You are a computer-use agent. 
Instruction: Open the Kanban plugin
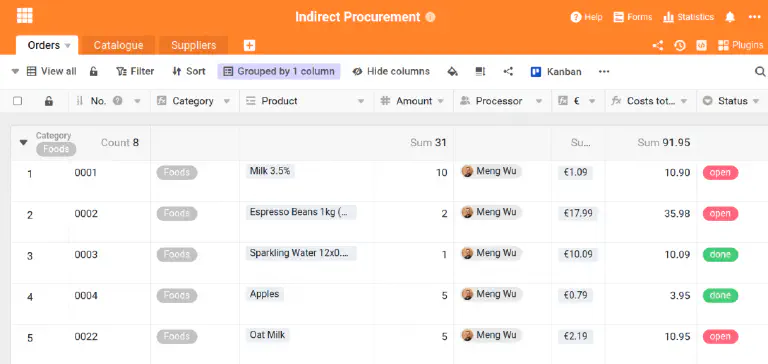(x=556, y=72)
